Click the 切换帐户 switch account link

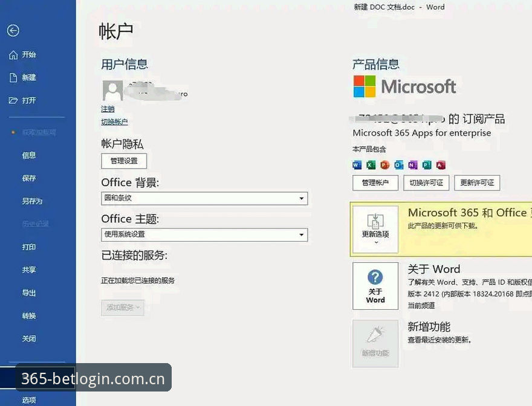click(114, 122)
